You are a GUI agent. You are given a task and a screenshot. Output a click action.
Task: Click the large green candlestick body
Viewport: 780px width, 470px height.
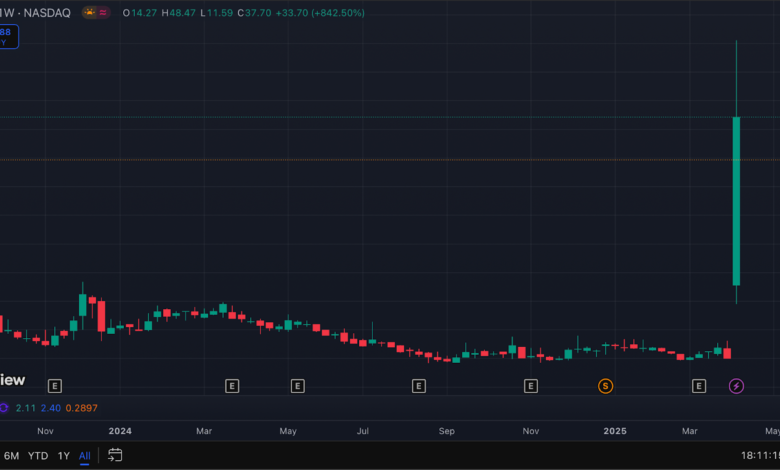click(736, 200)
